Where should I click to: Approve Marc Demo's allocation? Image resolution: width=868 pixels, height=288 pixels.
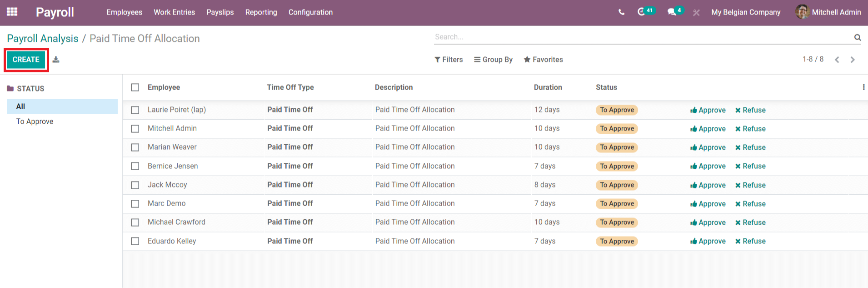pos(708,204)
